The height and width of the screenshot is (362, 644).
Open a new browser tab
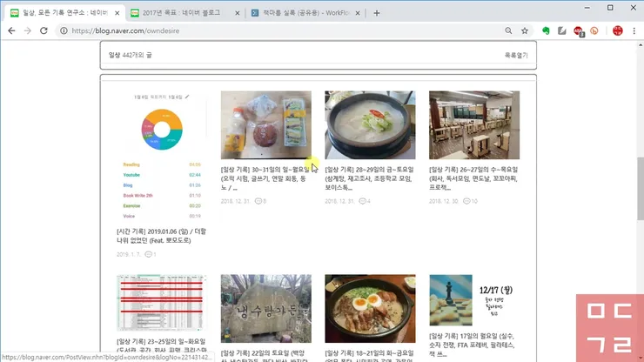377,13
